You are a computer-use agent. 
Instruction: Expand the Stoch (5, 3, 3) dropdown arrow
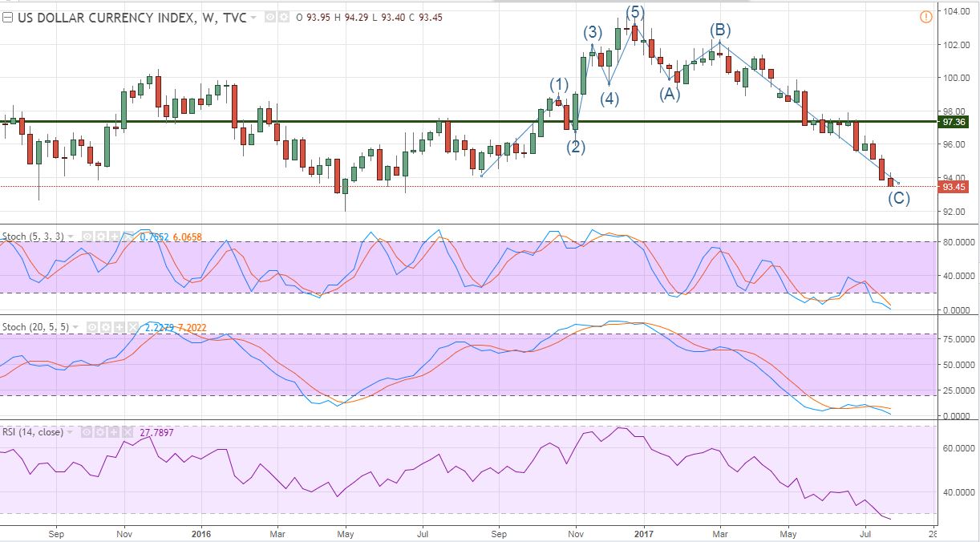click(71, 237)
